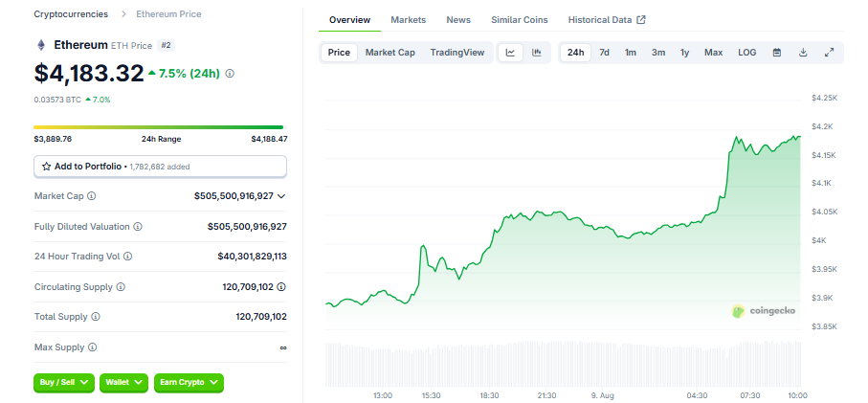Open the Wallet dropdown
The height and width of the screenshot is (403, 868).
[124, 382]
